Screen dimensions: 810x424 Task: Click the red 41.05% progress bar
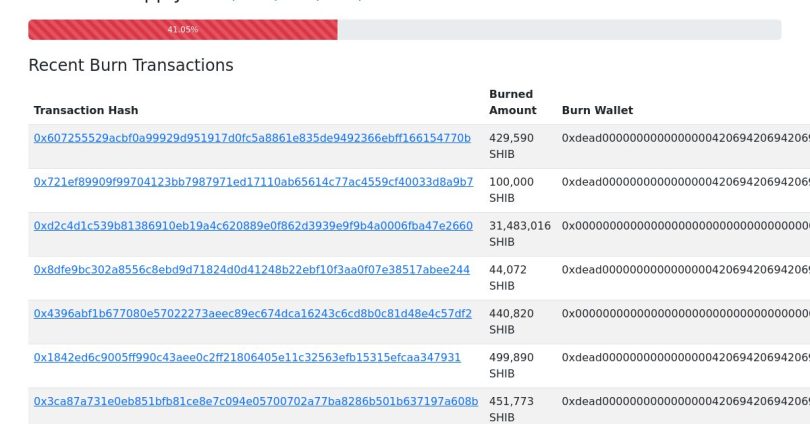click(183, 30)
